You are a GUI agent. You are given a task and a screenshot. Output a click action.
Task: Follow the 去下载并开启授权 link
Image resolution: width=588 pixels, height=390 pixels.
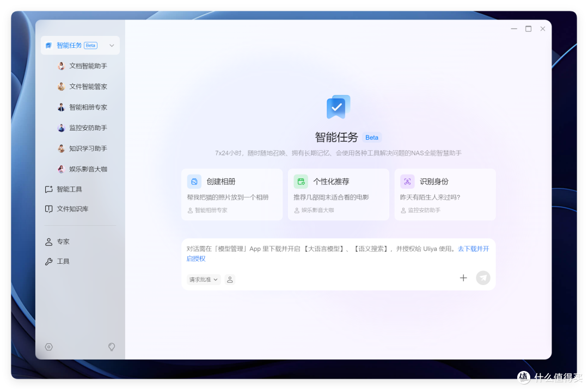pyautogui.click(x=474, y=249)
